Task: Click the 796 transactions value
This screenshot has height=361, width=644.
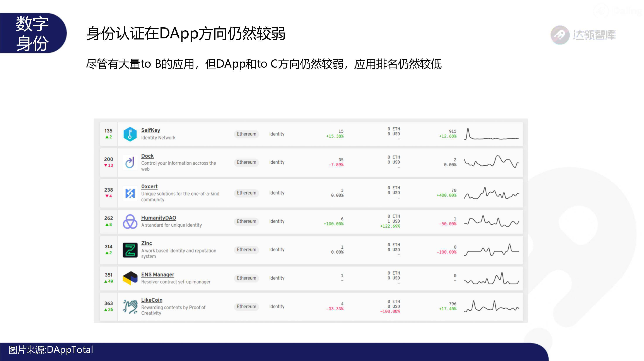Action: [453, 304]
